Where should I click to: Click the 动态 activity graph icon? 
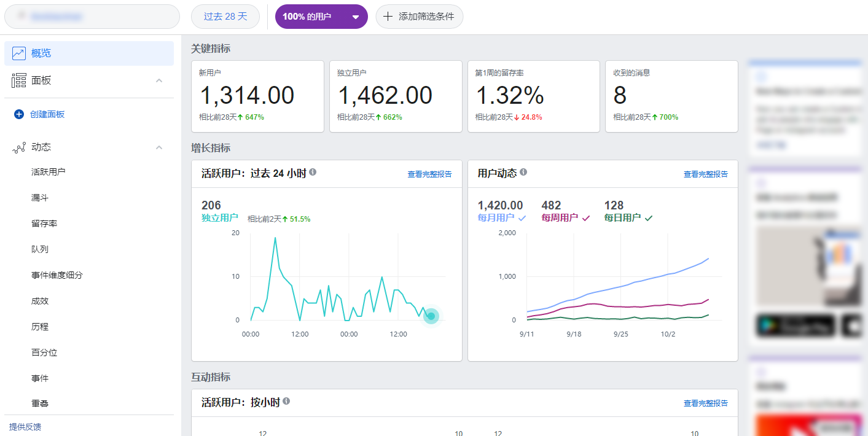(19, 147)
